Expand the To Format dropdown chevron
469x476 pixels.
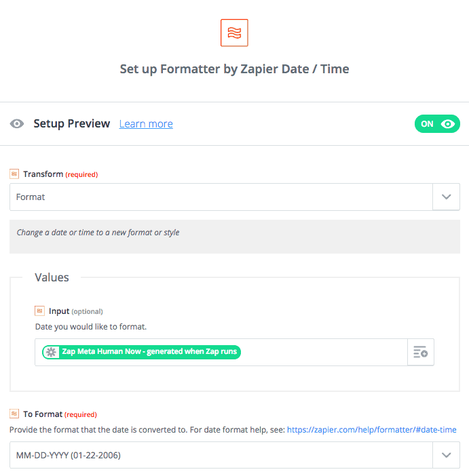click(x=446, y=456)
